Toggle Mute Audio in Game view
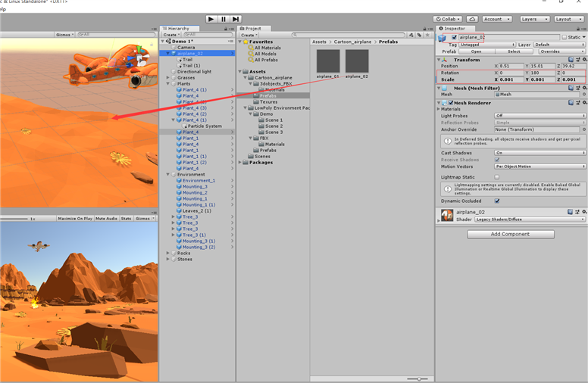 coord(107,219)
